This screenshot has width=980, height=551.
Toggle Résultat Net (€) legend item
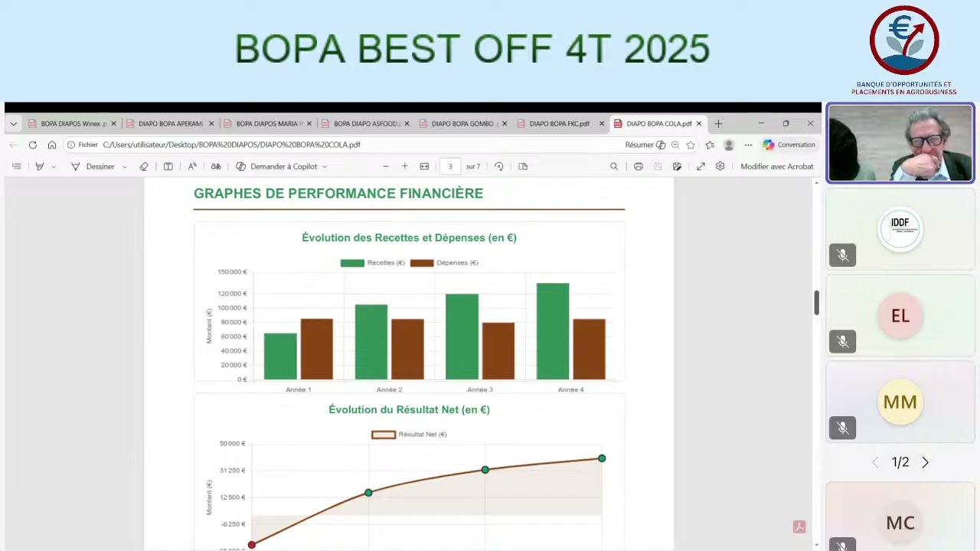coord(409,434)
